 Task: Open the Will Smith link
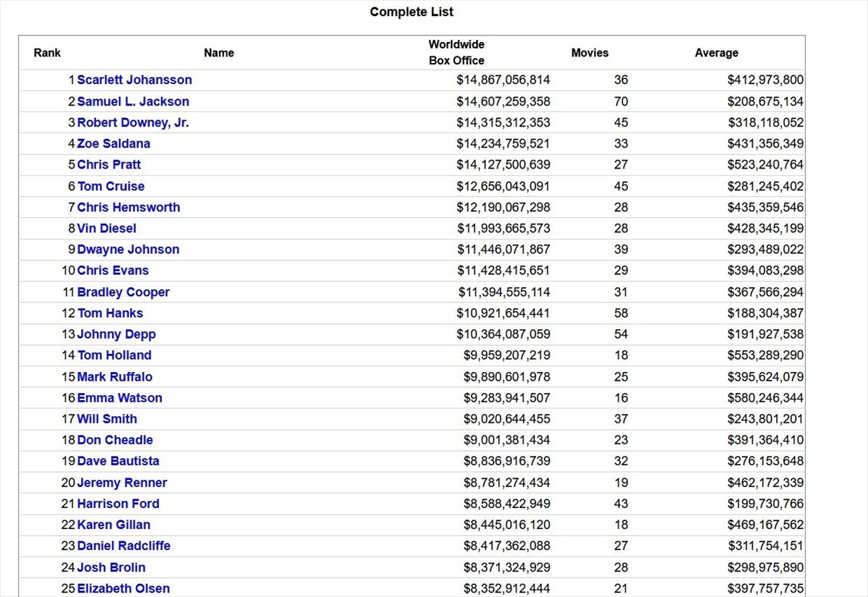coord(107,419)
